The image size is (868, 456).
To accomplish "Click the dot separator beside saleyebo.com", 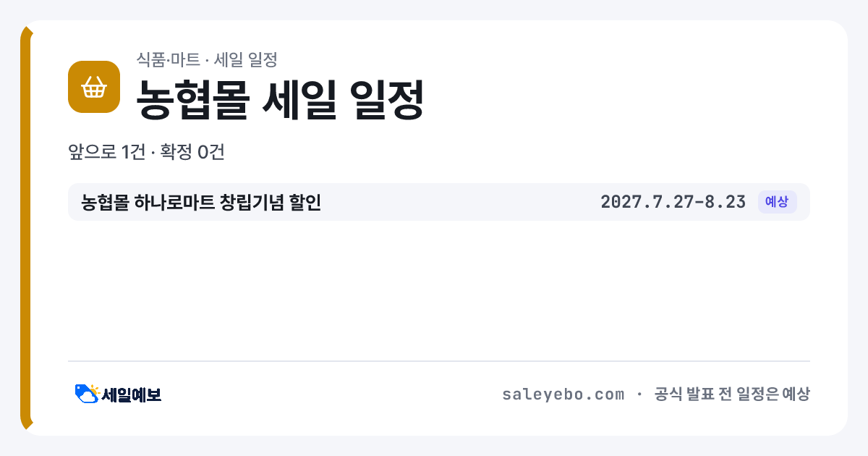I will pos(639,394).
